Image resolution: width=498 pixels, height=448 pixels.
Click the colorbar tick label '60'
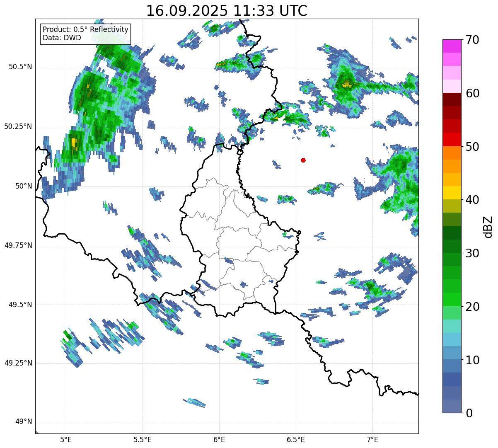pos(472,93)
